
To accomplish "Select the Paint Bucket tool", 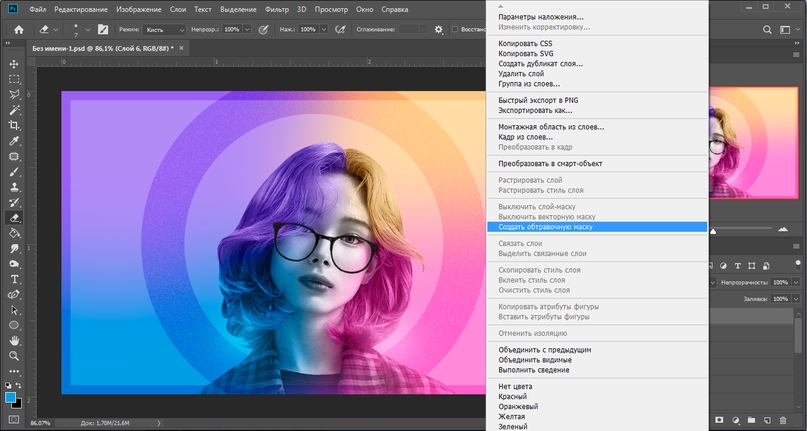I will click(x=14, y=233).
